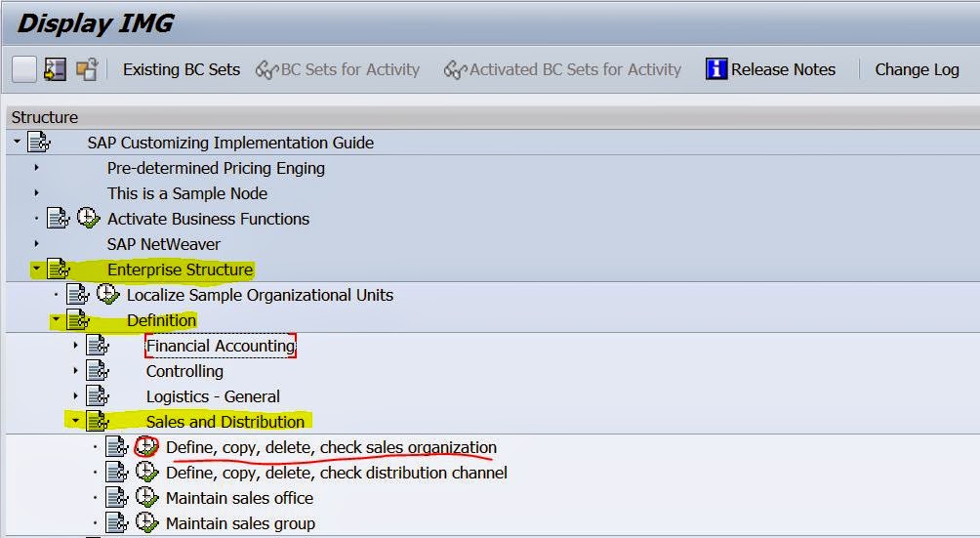Select SAP Customizing Implementation Guide text
Viewport: 980px width, 538px height.
230,143
